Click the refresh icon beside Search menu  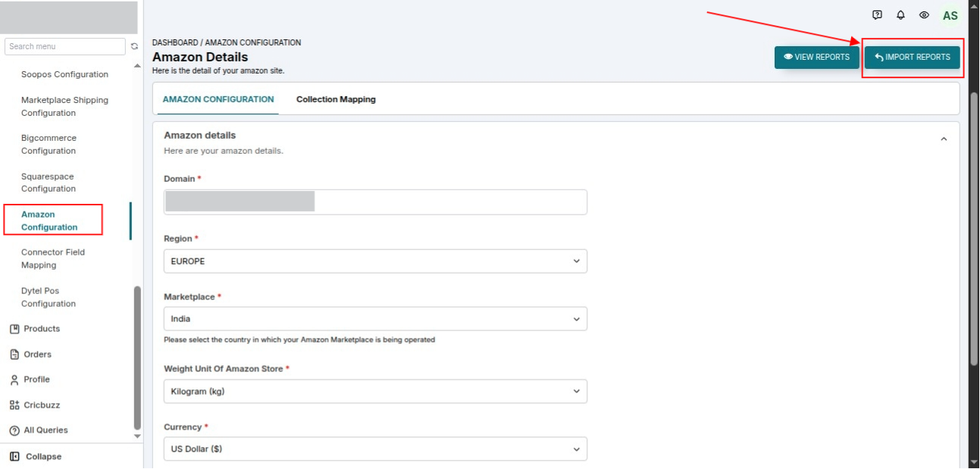(x=134, y=47)
